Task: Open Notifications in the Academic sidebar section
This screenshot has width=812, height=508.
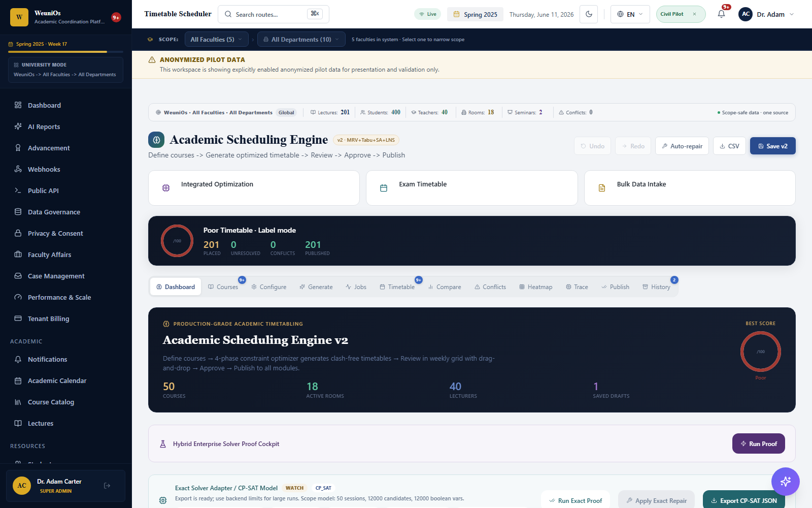Action: [x=66, y=359]
